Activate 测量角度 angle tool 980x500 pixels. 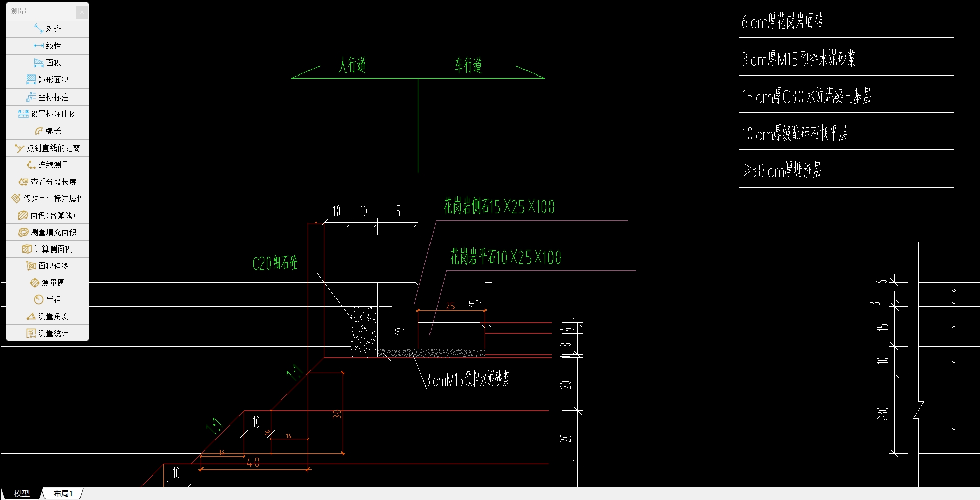tap(47, 316)
